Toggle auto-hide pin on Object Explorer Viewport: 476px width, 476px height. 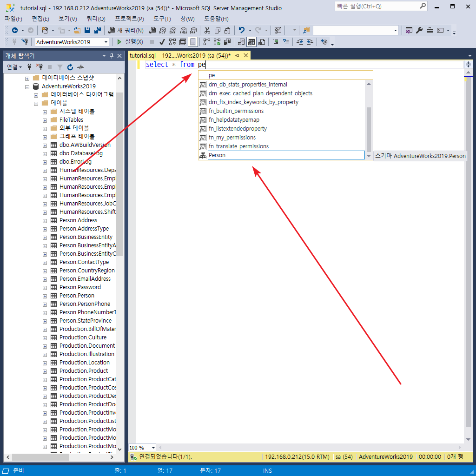tap(112, 56)
